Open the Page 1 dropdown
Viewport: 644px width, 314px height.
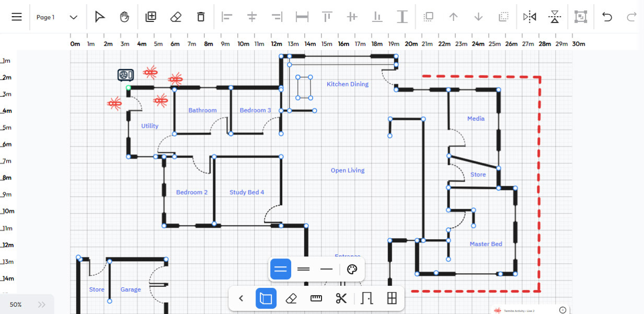click(x=73, y=17)
